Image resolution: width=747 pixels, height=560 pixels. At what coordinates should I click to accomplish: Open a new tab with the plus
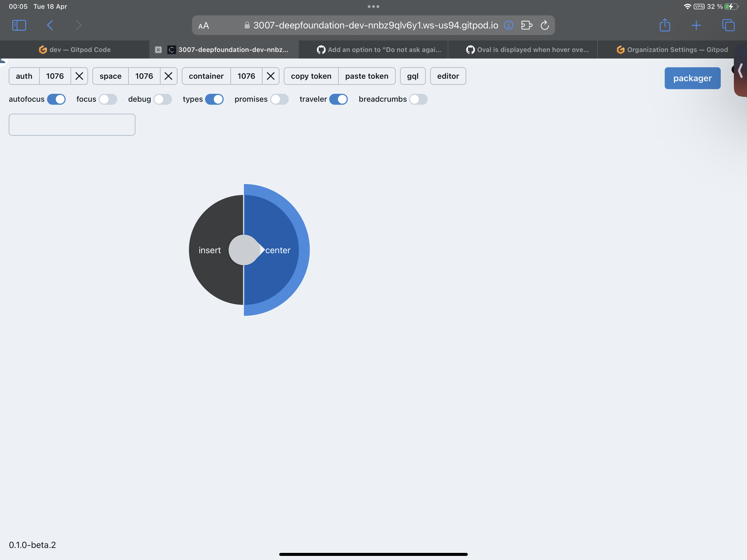point(696,25)
